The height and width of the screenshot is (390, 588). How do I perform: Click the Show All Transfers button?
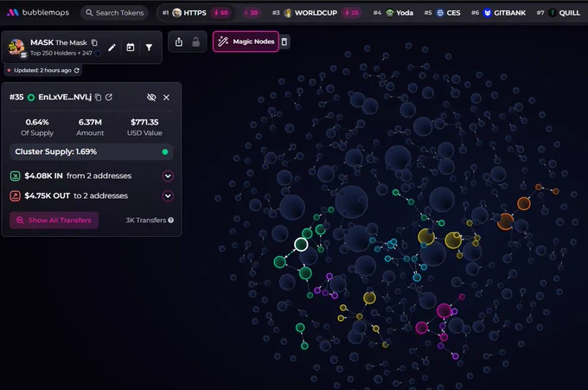54,221
